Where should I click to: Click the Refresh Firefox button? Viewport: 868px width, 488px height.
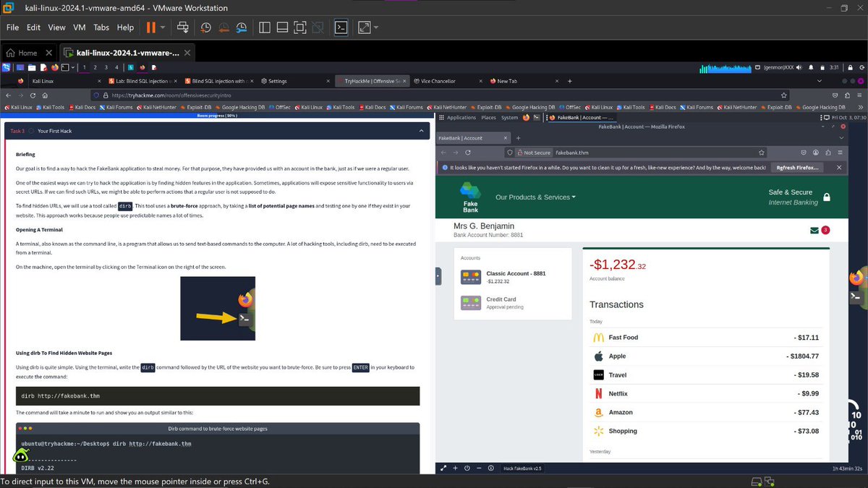(797, 167)
